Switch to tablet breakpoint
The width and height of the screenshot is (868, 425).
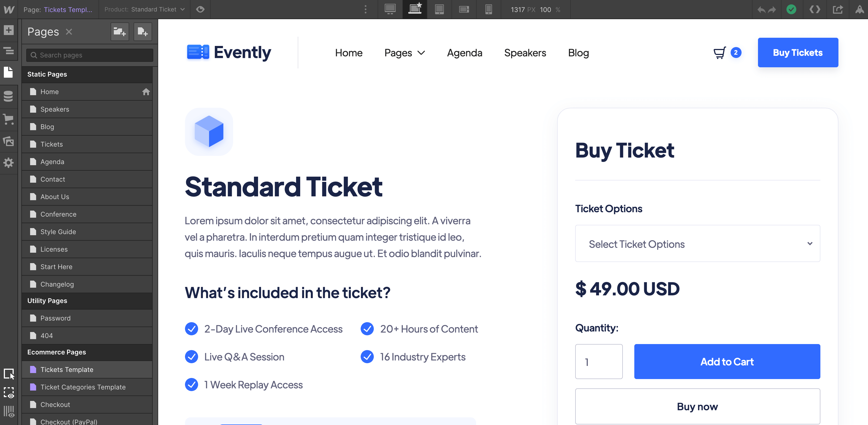439,9
